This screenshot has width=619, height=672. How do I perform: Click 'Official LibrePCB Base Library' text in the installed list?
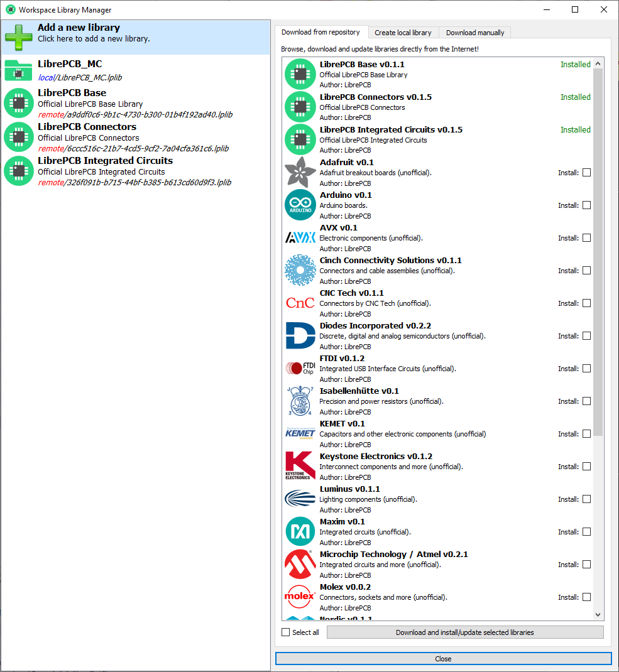tap(90, 104)
